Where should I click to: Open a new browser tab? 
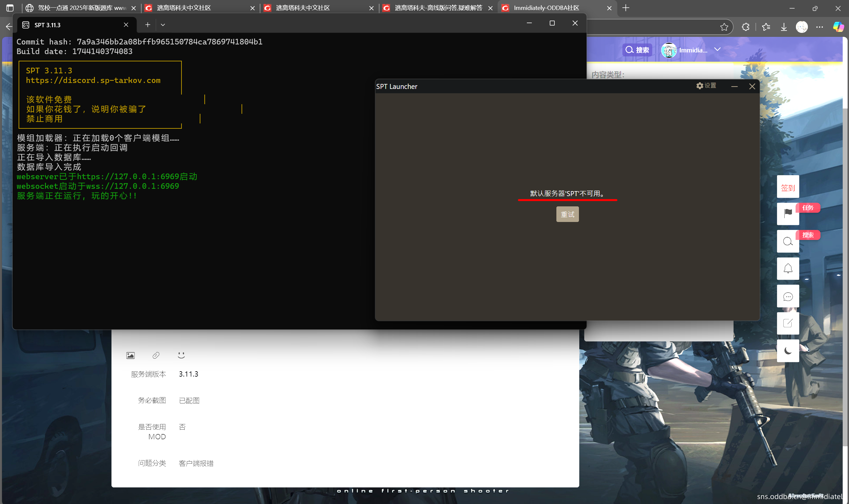coord(625,8)
